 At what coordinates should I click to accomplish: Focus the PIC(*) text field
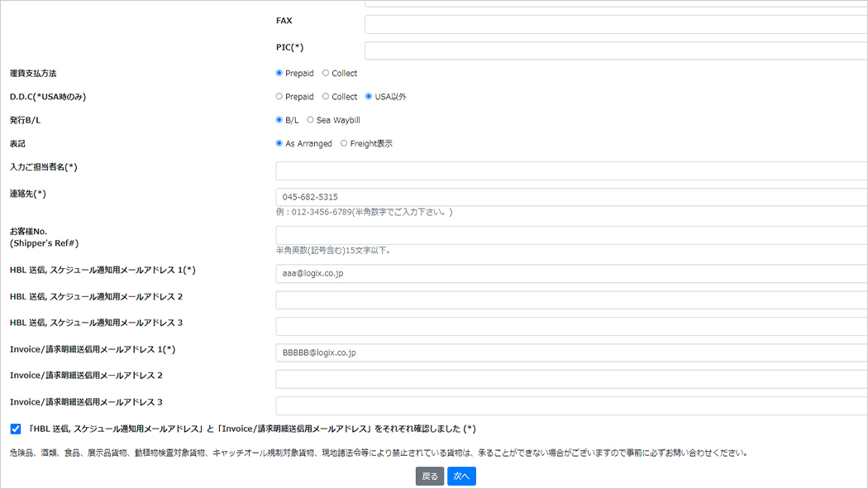click(x=615, y=50)
